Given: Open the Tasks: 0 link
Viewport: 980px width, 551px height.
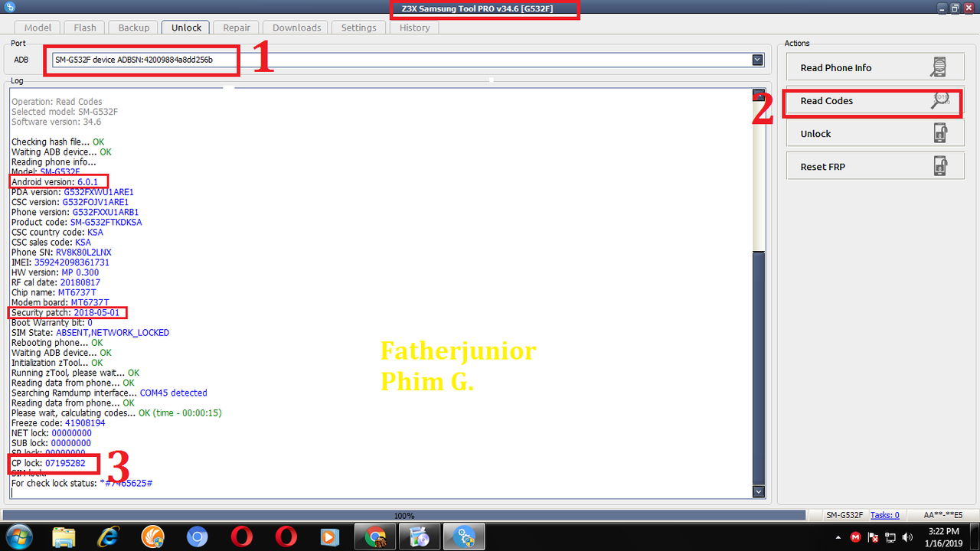Looking at the screenshot, I should click(x=885, y=515).
